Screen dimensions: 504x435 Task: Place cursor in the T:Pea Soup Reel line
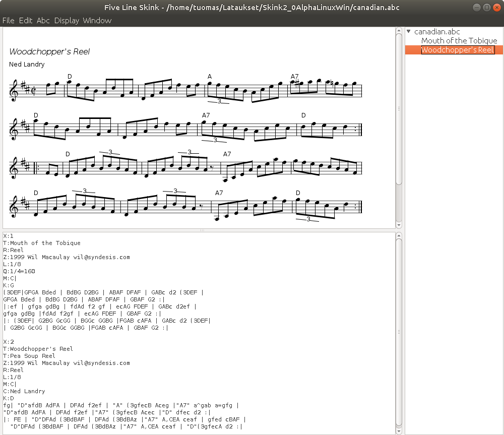tap(30, 356)
